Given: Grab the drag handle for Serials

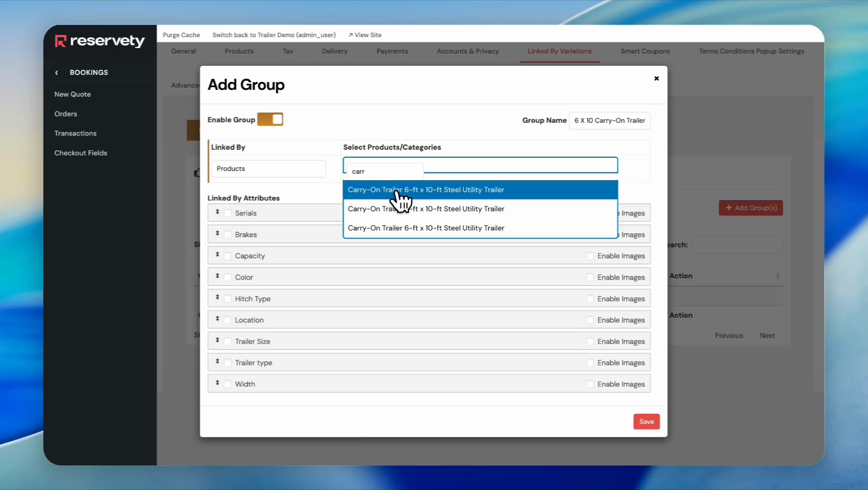Looking at the screenshot, I should tap(217, 212).
